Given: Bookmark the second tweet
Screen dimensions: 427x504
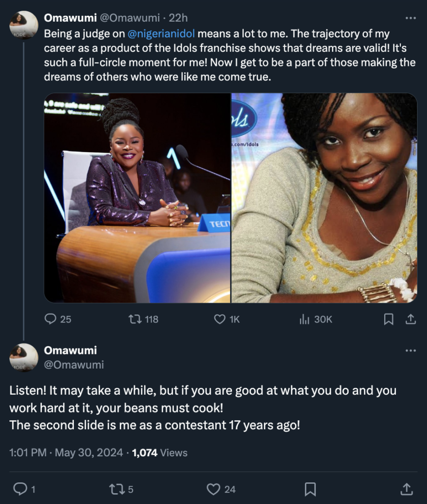Looking at the screenshot, I should (310, 489).
